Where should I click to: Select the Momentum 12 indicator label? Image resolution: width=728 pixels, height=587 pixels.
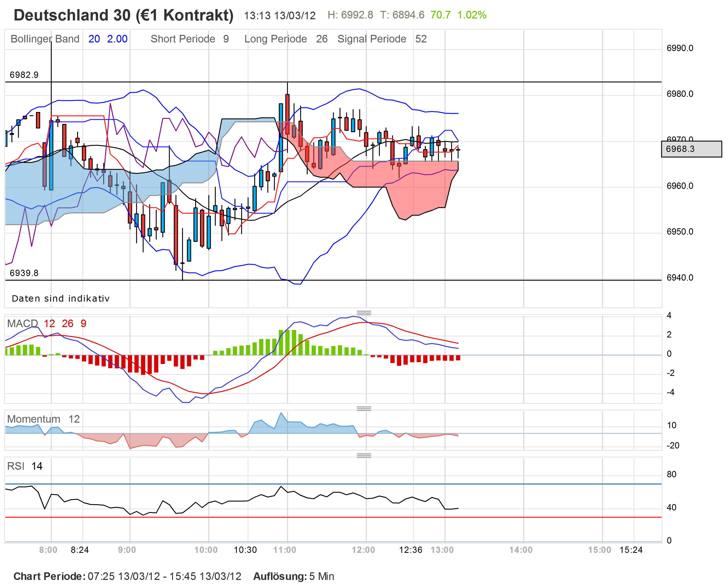click(43, 419)
